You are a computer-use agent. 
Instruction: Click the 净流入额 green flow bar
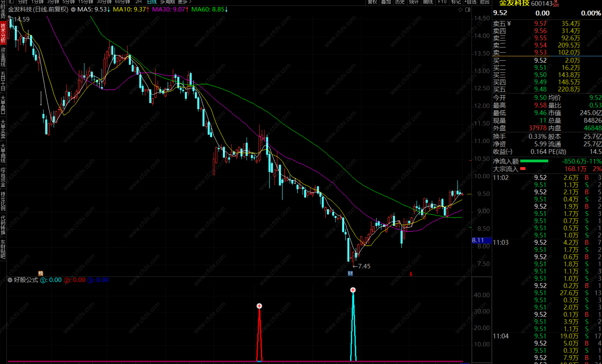tap(534, 161)
